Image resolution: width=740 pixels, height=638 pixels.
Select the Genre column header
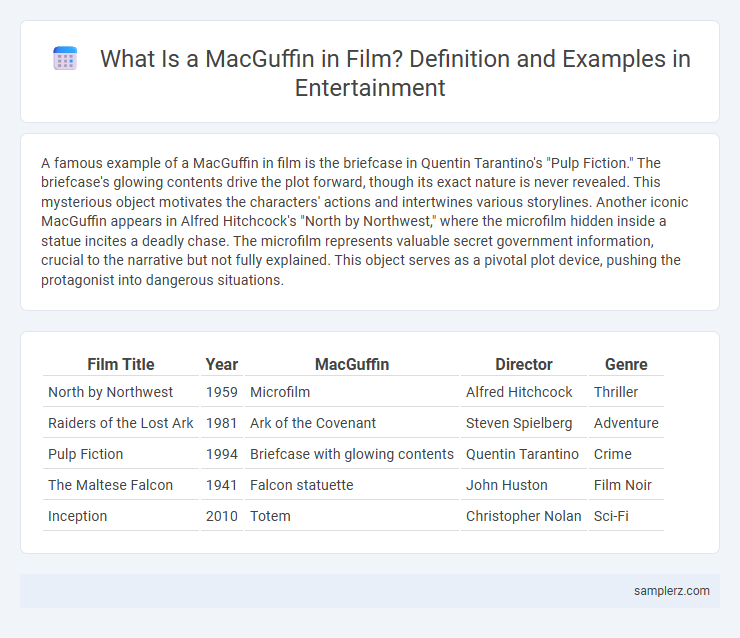click(626, 364)
